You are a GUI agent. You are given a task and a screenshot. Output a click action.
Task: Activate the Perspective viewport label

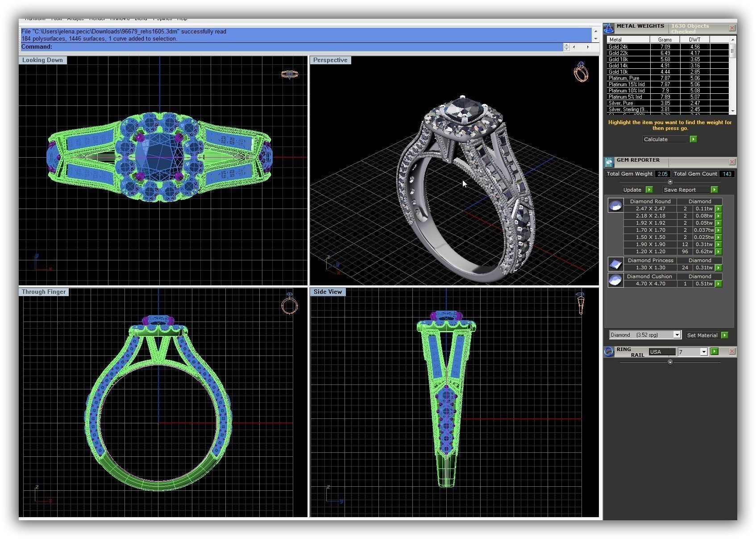[330, 60]
